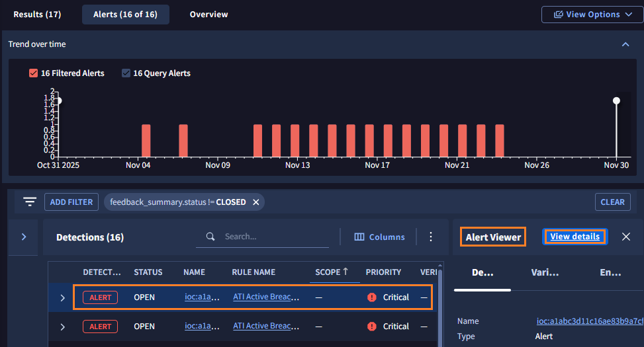This screenshot has height=347, width=644.
Task: Collapse the Trend over time panel
Action: 625,44
